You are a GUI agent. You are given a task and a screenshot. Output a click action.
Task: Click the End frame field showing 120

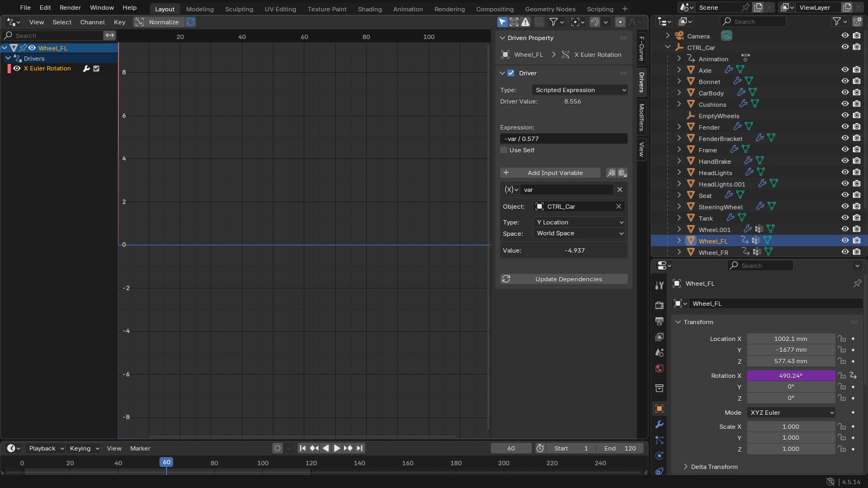tap(620, 448)
